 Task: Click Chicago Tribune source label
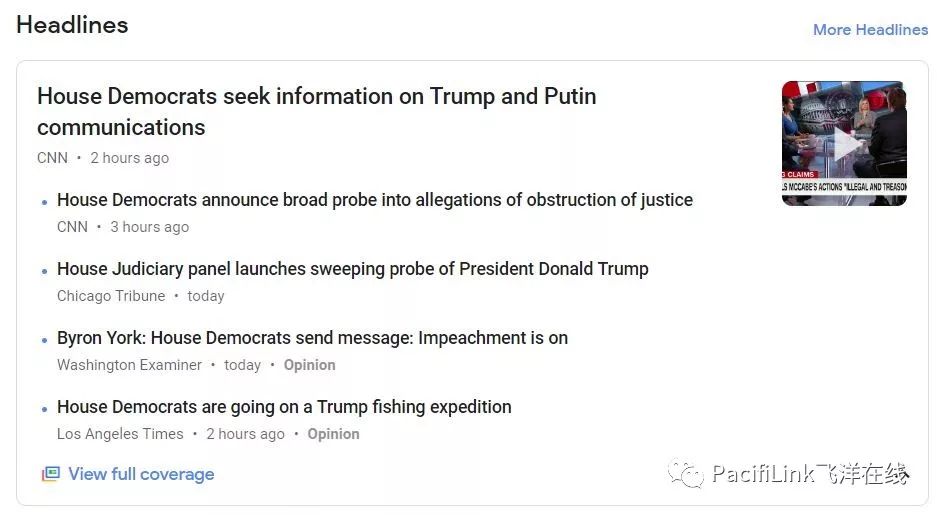coord(111,296)
